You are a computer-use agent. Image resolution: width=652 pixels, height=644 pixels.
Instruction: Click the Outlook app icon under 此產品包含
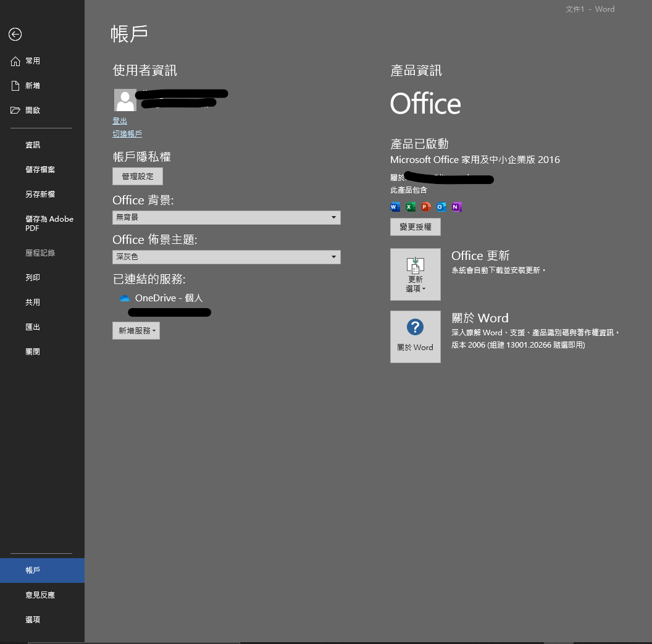(441, 207)
